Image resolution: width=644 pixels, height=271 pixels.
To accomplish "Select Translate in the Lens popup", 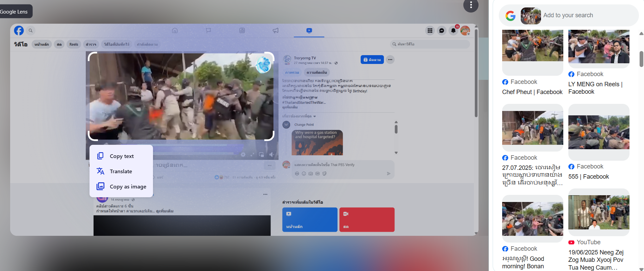I will click(x=121, y=171).
